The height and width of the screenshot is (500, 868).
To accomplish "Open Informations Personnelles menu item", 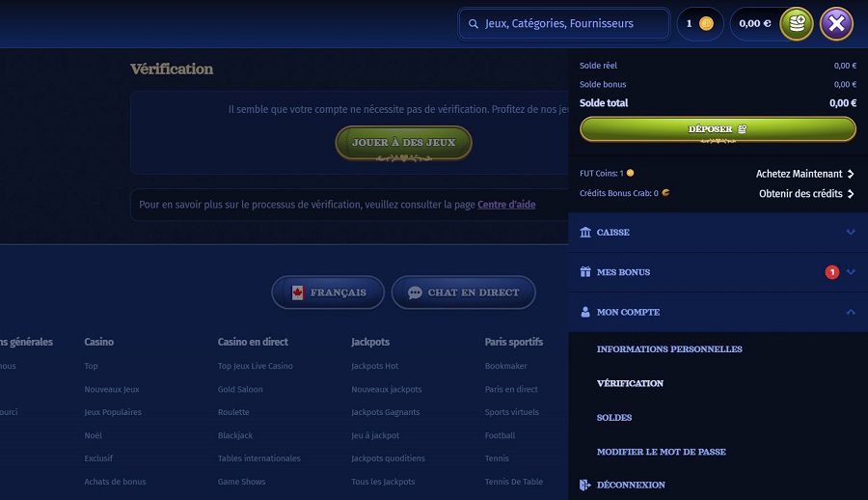I will [669, 349].
